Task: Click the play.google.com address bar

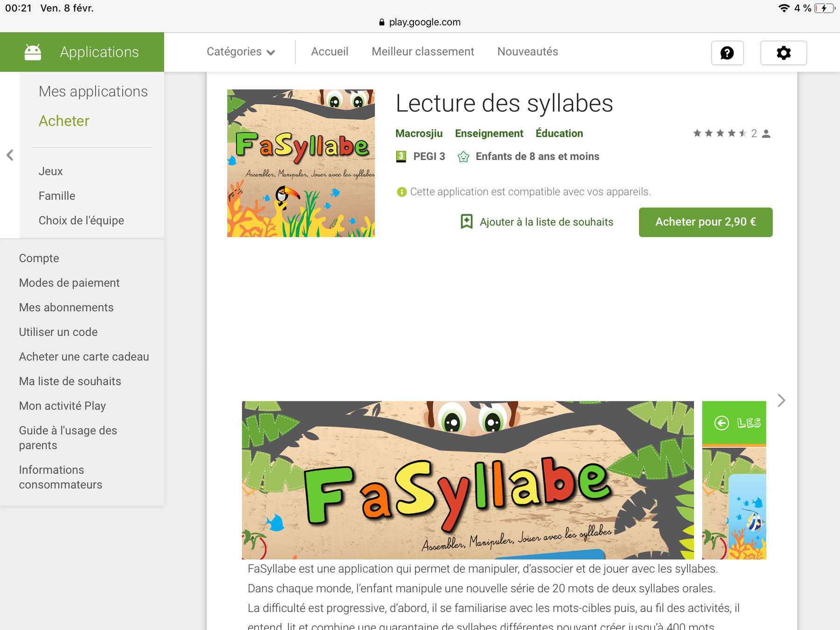Action: pos(420,22)
